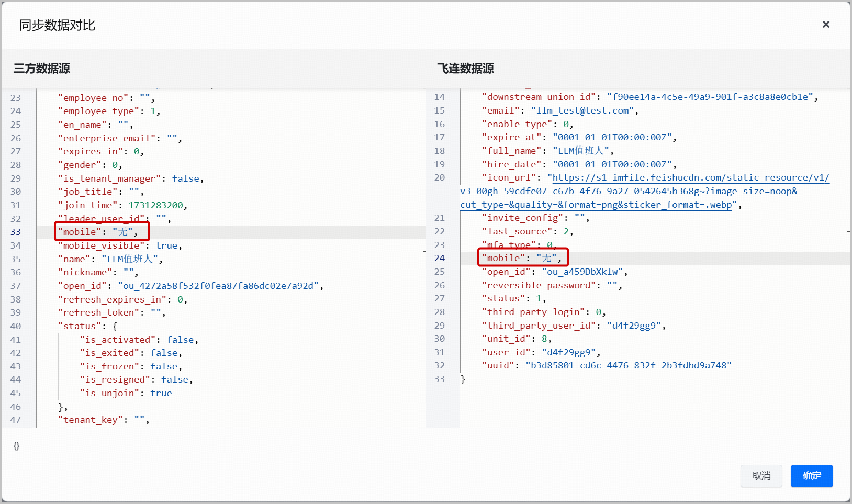The width and height of the screenshot is (852, 504).
Task: Select the "employee_type": 1 line
Action: pos(109,111)
